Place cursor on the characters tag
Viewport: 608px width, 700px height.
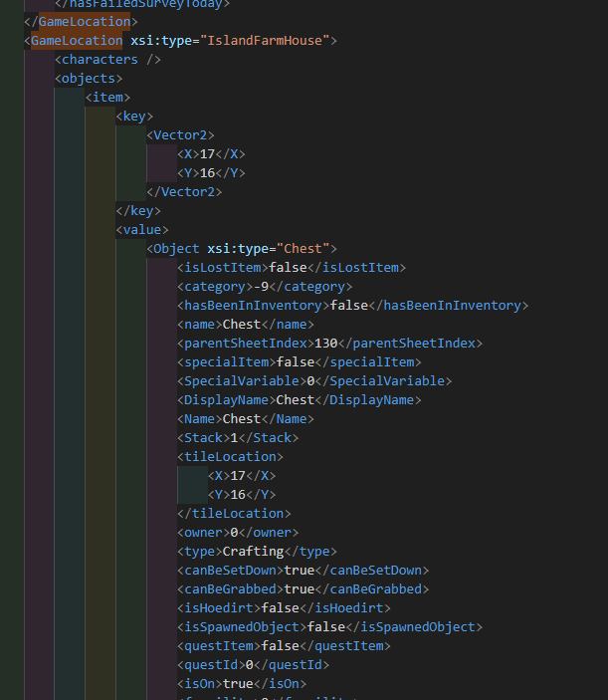pos(107,60)
